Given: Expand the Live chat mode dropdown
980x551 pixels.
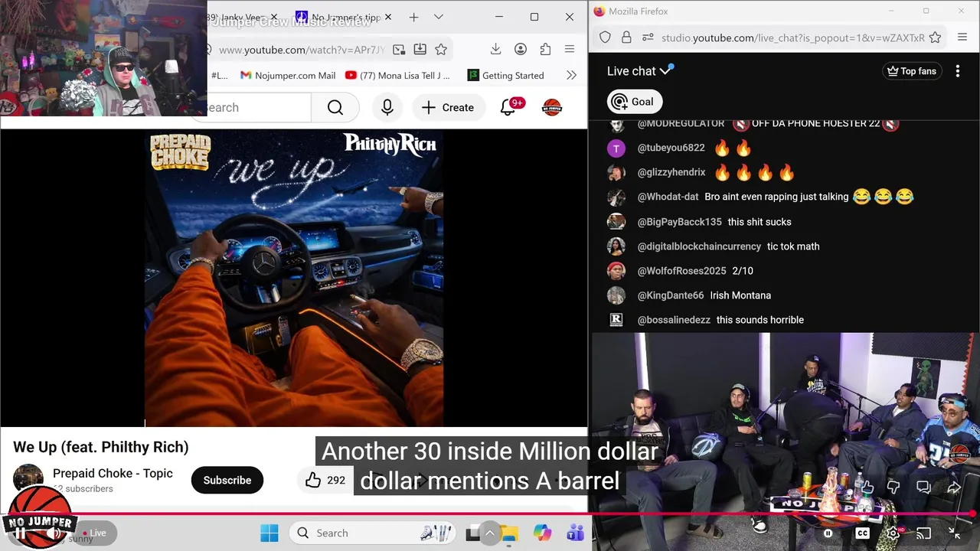Looking at the screenshot, I should (665, 70).
